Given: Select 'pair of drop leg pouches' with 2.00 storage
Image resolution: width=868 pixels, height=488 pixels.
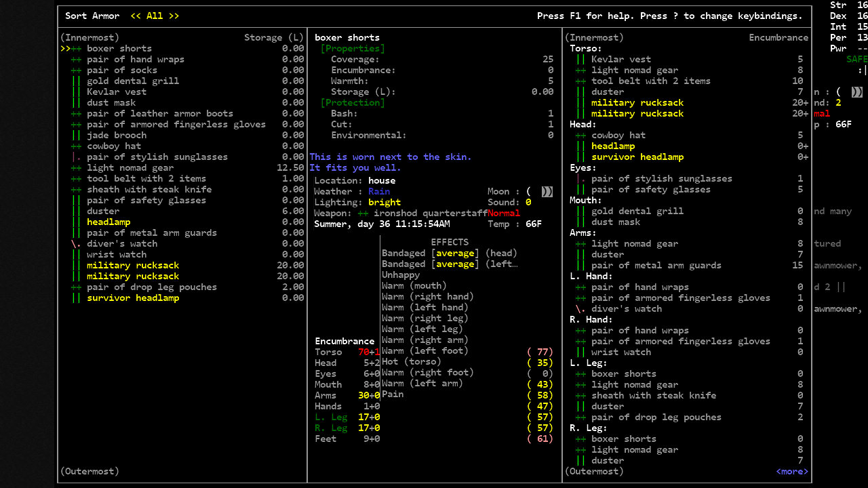Looking at the screenshot, I should click(152, 287).
